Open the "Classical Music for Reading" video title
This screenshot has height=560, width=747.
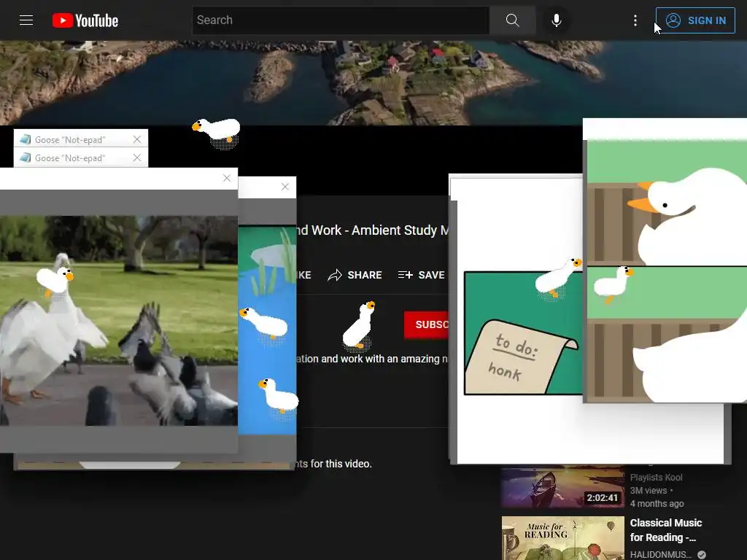tap(665, 530)
